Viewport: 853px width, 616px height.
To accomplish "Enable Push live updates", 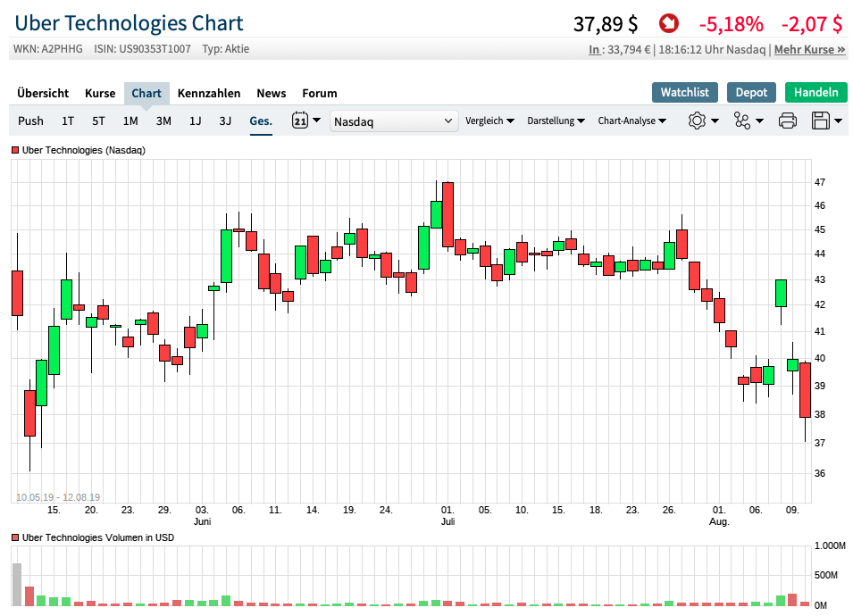I will tap(30, 121).
